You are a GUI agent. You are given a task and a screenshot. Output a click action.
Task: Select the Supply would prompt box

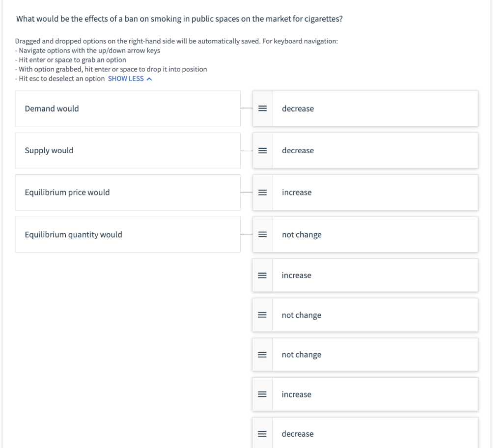[x=128, y=150]
